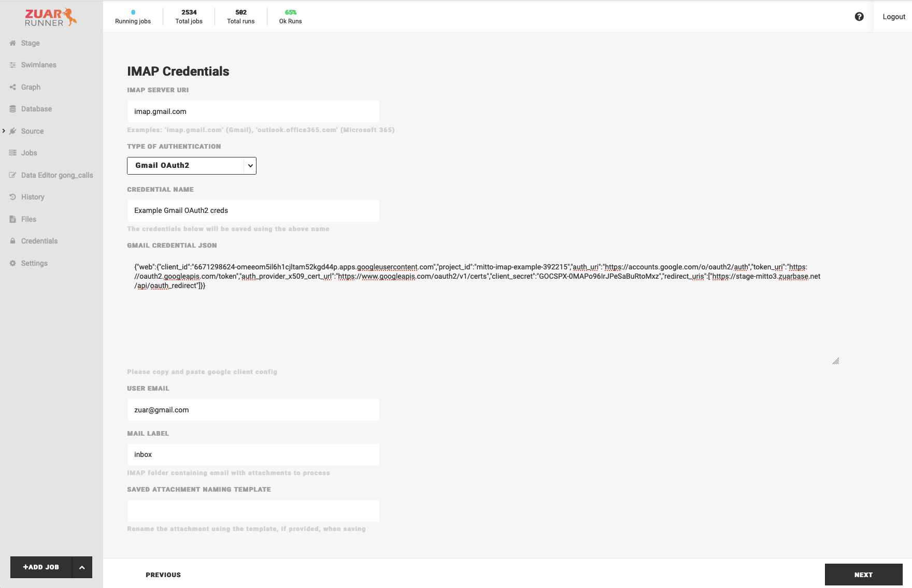Open Graph in the sidebar

pos(31,87)
